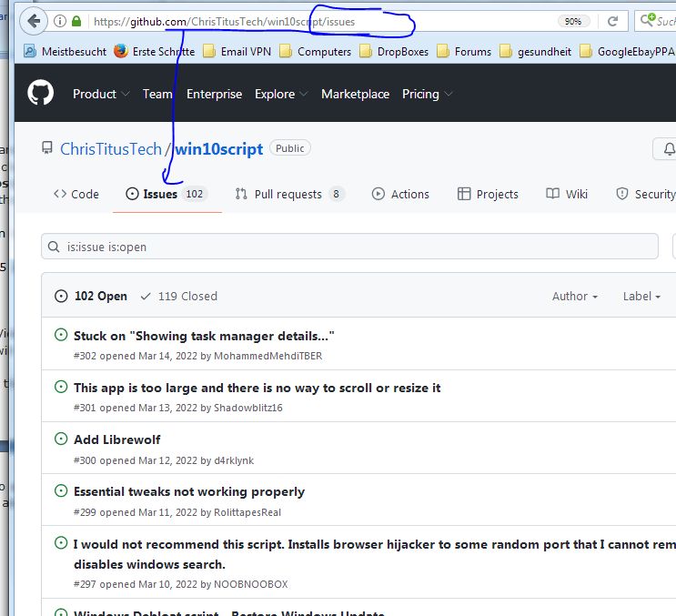Open issue about app too large to resize
676x616 pixels.
pyautogui.click(x=257, y=388)
